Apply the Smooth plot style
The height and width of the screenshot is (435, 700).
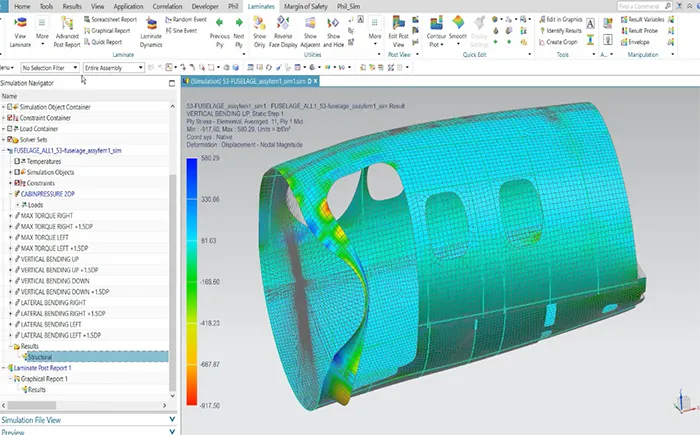pos(458,28)
